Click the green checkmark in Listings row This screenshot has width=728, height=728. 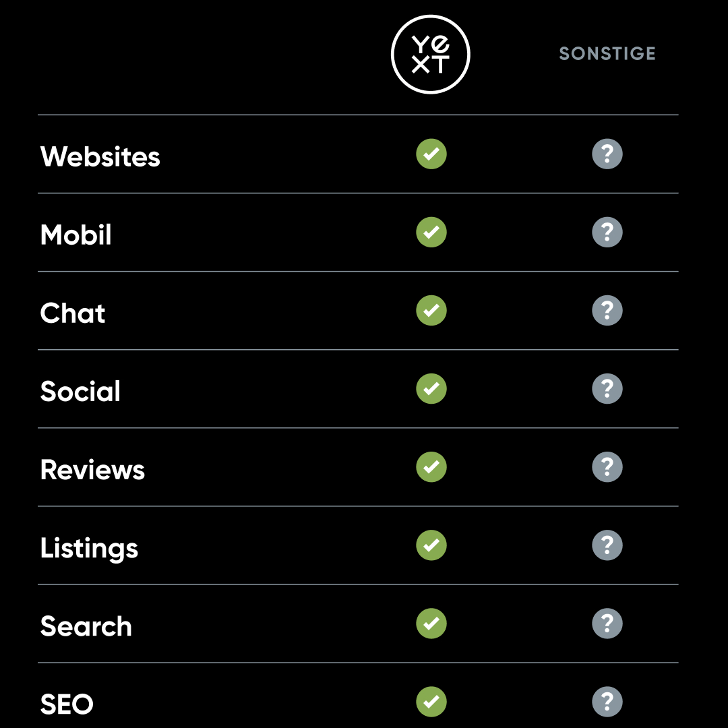(x=431, y=545)
